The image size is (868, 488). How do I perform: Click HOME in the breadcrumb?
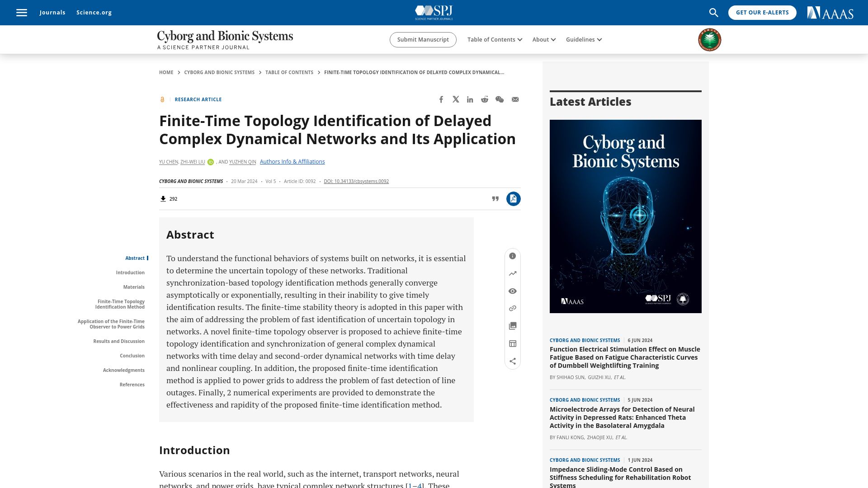click(166, 73)
